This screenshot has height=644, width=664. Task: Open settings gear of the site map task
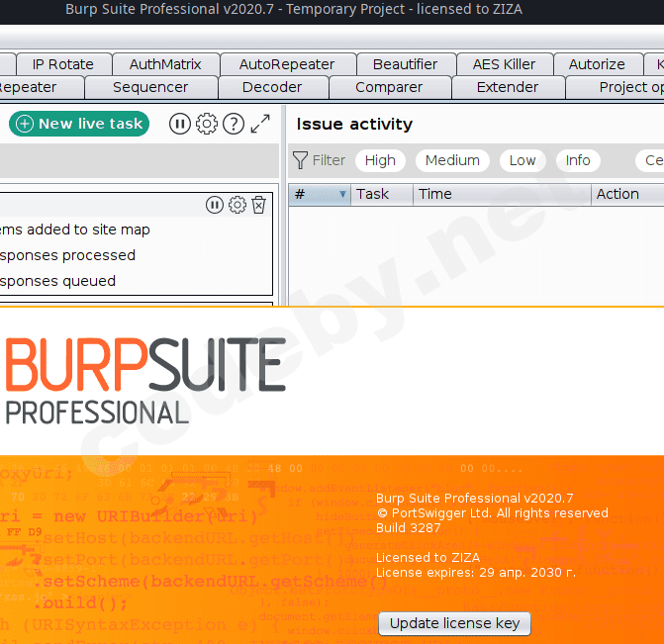click(x=237, y=205)
